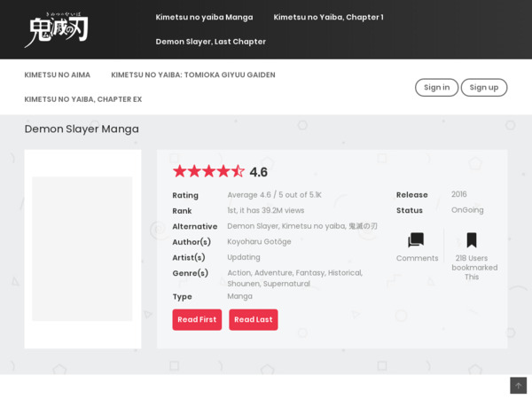Screen dimensions: 532x399
Task: Click the 2016 release year link
Action: [x=459, y=194]
